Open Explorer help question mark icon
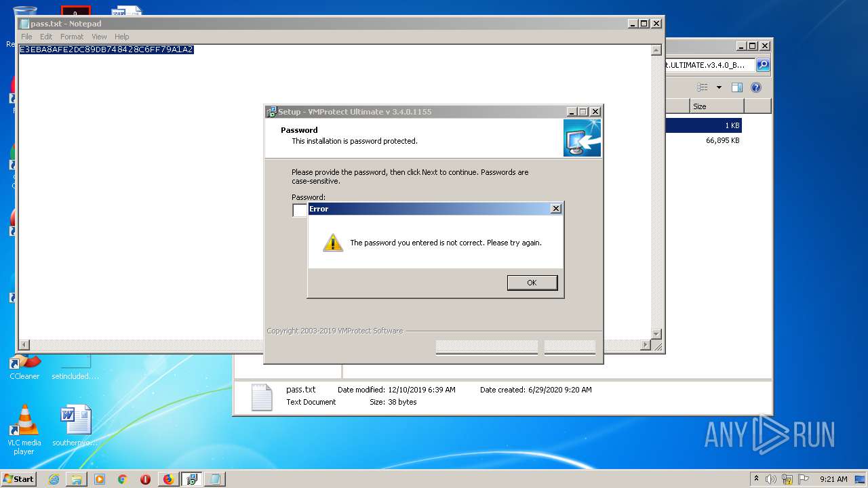Viewport: 868px width, 488px height. tap(756, 87)
